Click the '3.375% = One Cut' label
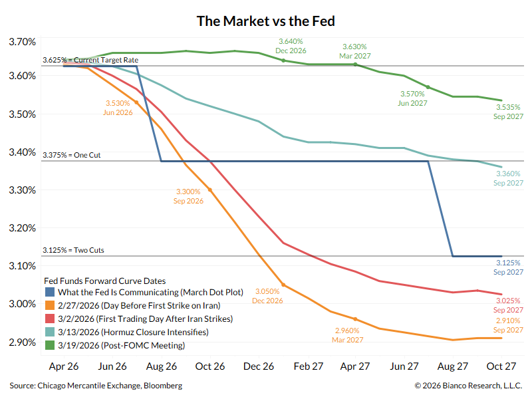532x399 pixels. 73,156
